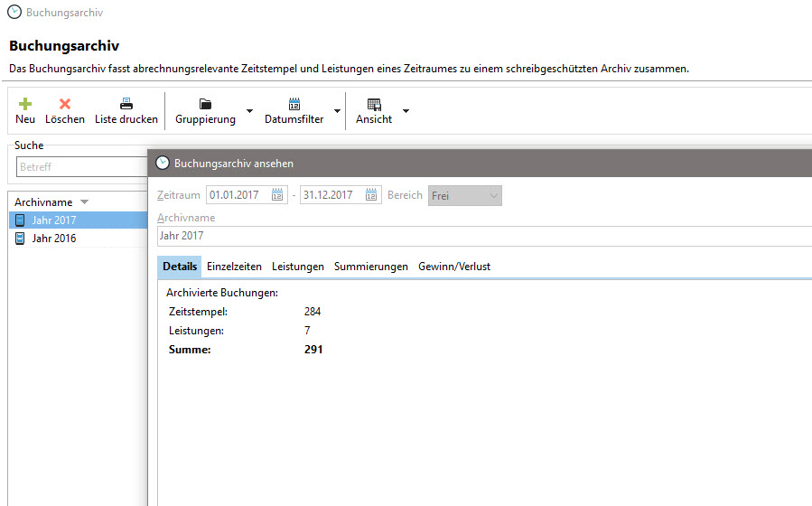
Task: Open the Summierungen tab
Action: point(371,267)
